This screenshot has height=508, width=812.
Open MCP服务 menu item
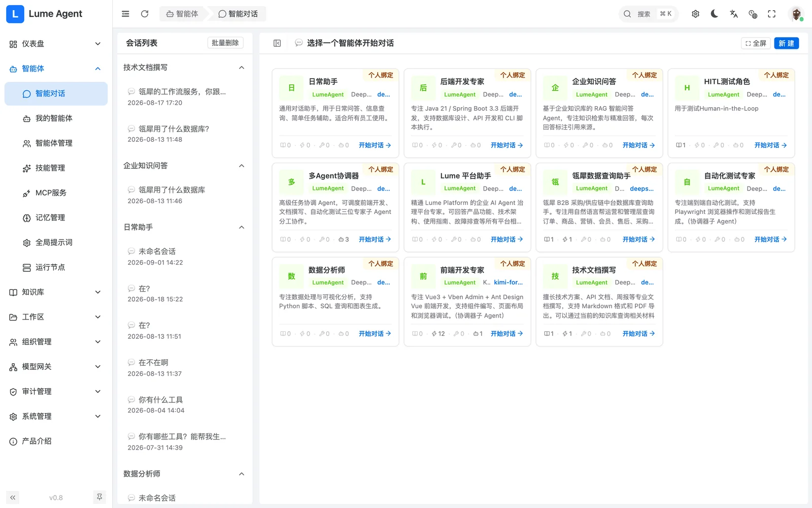(x=56, y=193)
